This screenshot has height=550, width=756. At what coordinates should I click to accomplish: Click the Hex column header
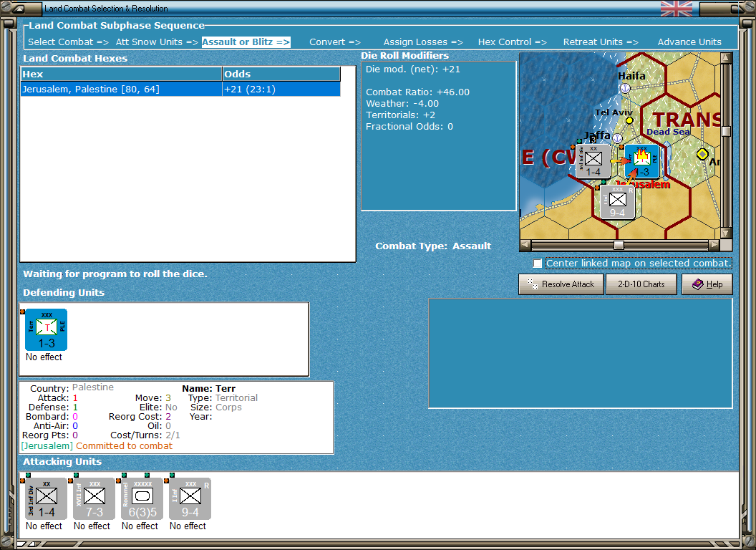click(x=121, y=74)
